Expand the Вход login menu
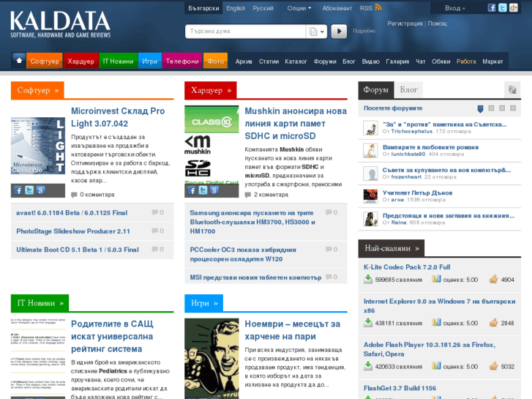Viewport: 532px width, 399px height. coord(454,8)
